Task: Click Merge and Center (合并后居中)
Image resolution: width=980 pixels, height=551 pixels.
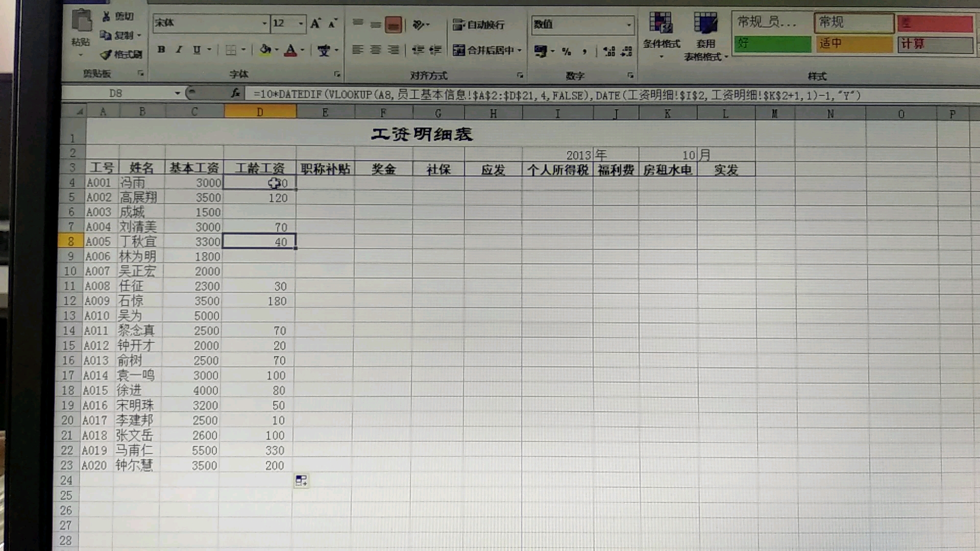Action: (483, 50)
